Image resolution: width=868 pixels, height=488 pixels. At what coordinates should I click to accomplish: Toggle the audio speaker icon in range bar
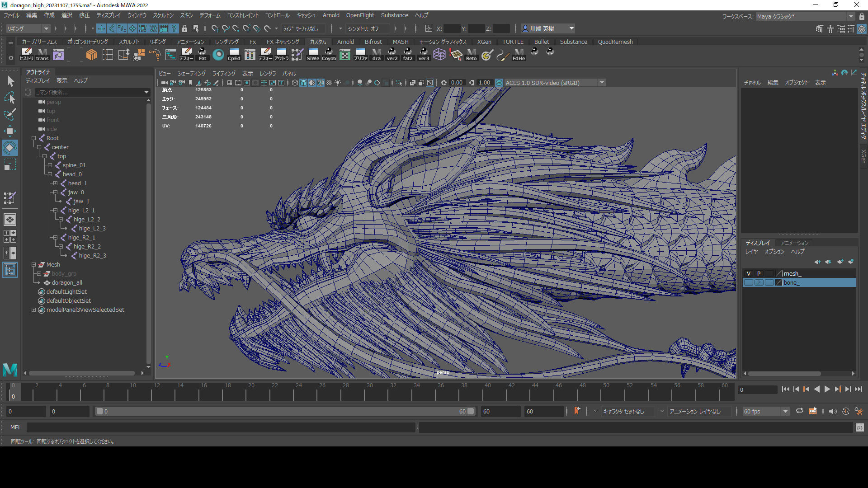point(833,411)
